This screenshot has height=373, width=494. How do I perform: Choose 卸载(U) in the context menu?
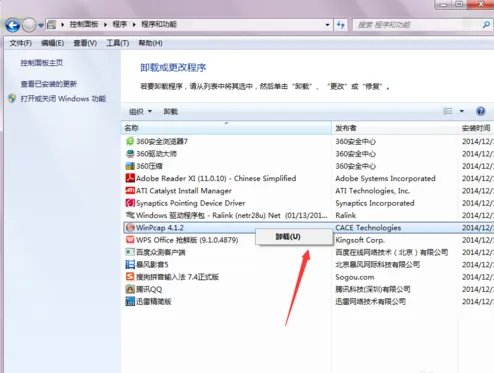[294, 237]
